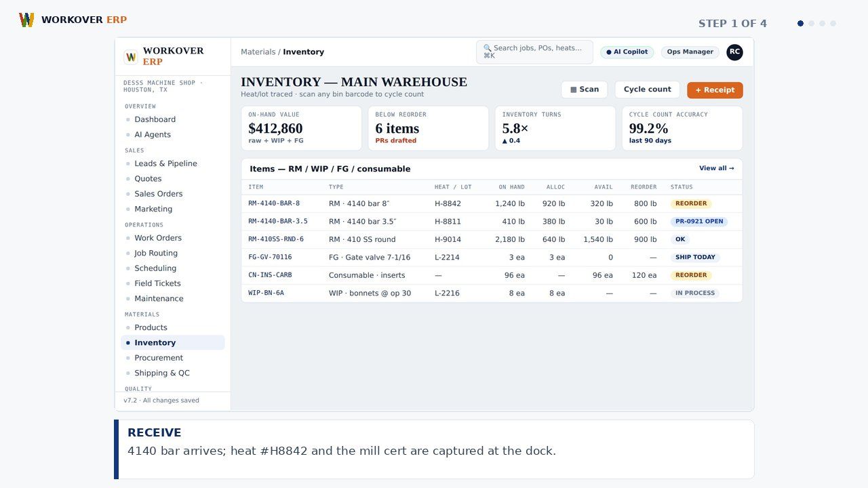Select the second step progress dot
Viewport: 868px width, 488px height.
811,23
